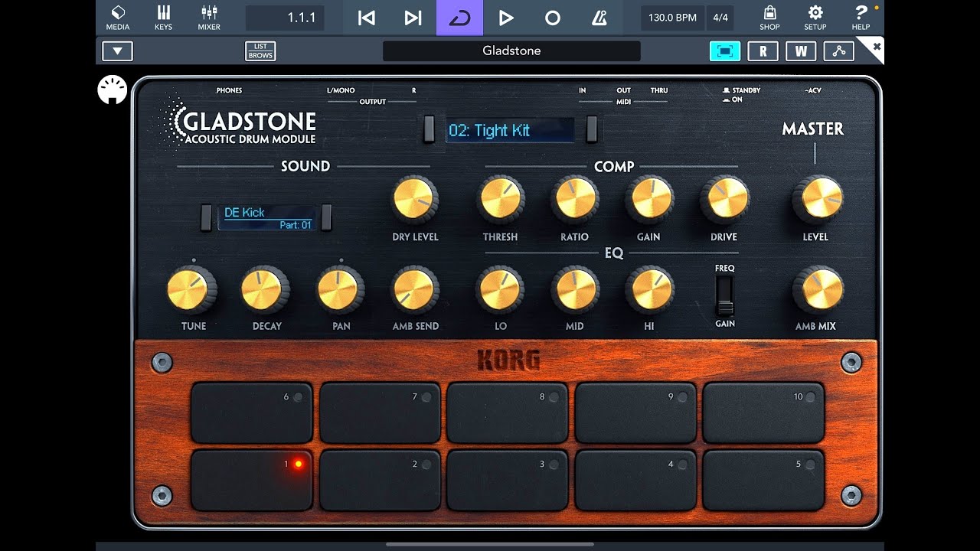Tap drum pad 1
980x551 pixels.
(251, 480)
